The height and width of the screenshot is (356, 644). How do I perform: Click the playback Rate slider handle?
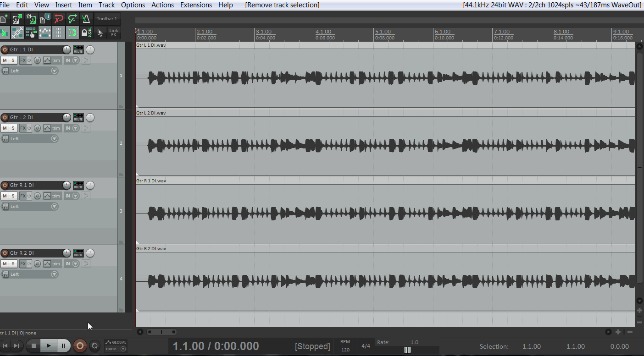pyautogui.click(x=407, y=350)
